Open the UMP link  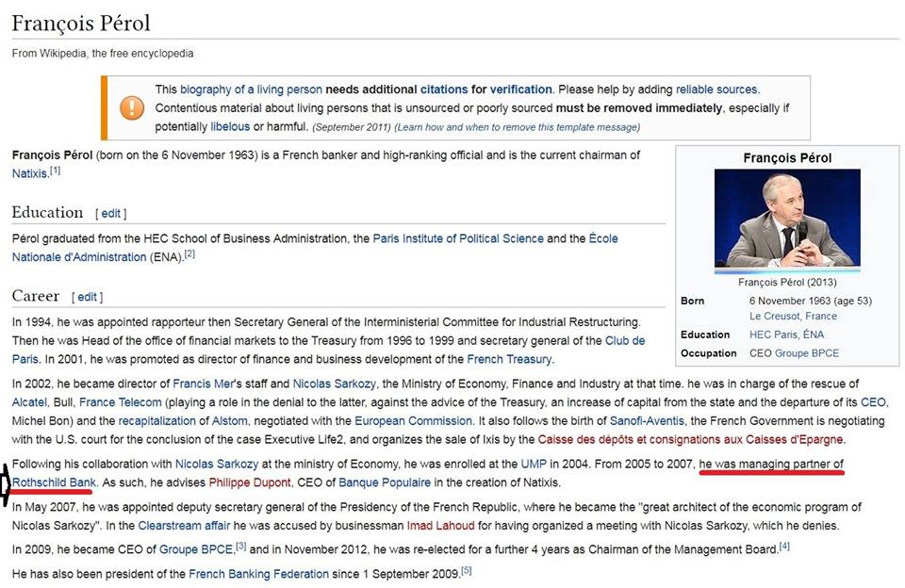tap(534, 464)
